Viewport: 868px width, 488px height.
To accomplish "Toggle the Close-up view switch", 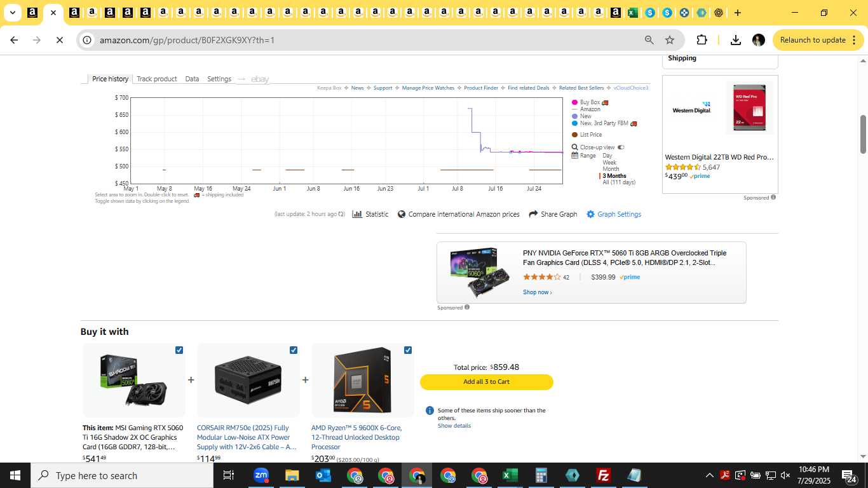I will pos(621,147).
